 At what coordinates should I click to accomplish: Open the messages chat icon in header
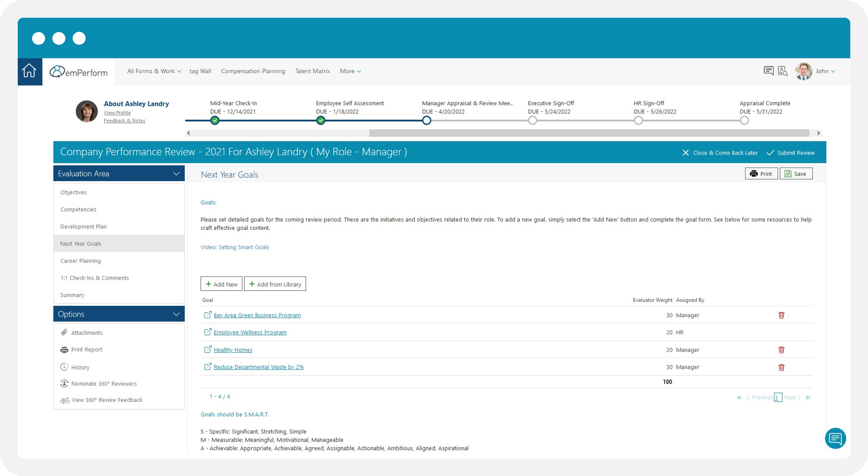(769, 71)
